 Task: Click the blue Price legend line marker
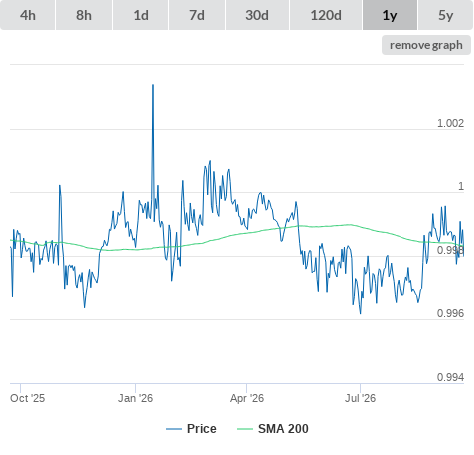174,429
